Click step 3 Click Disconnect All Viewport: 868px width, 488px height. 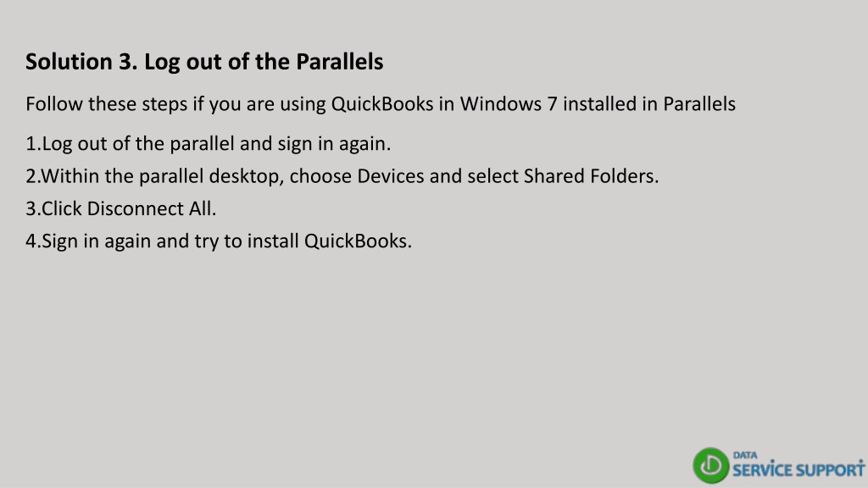(x=120, y=208)
